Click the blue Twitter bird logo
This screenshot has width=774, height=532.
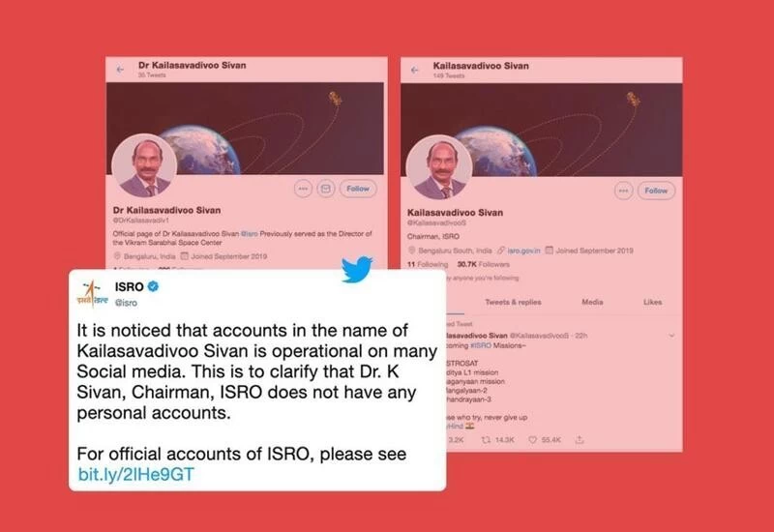pos(357,269)
